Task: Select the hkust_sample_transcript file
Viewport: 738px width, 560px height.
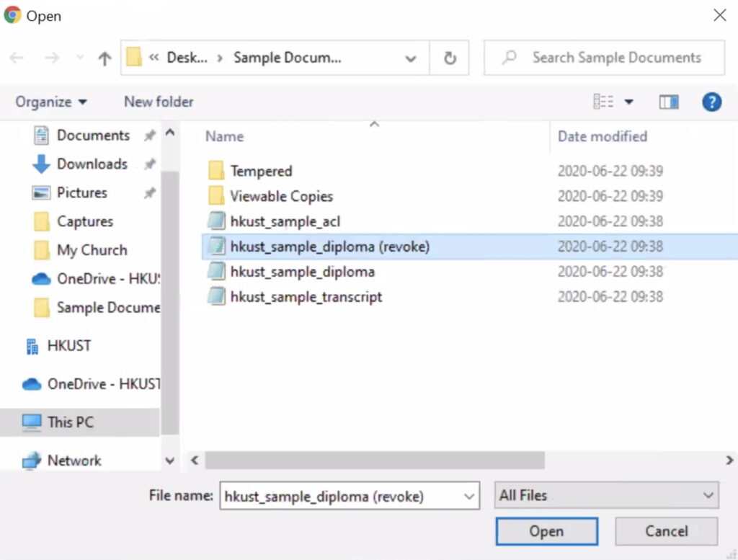Action: (306, 297)
